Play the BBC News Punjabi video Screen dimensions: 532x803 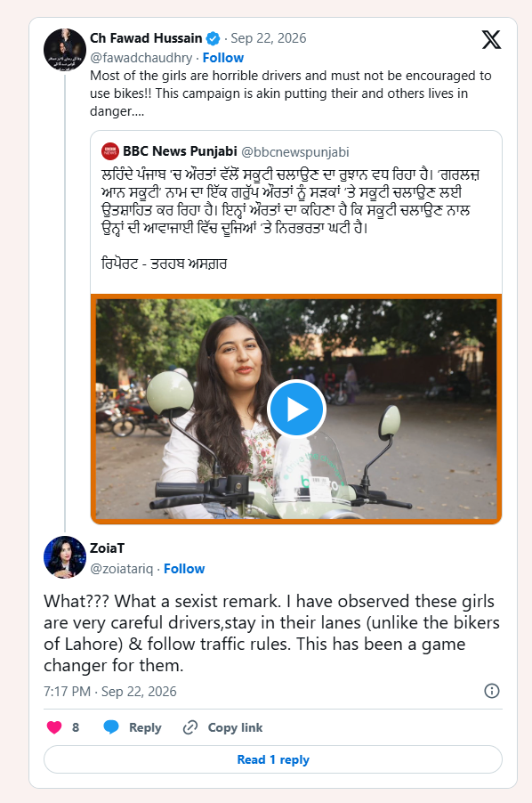point(296,410)
